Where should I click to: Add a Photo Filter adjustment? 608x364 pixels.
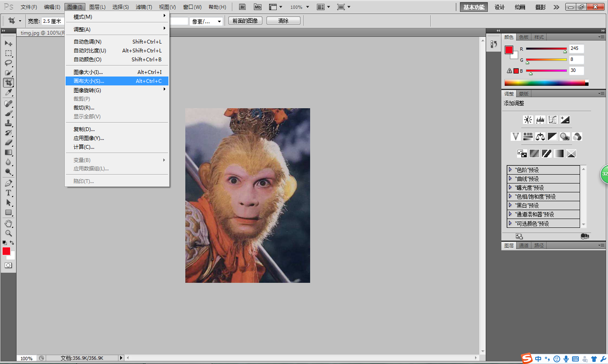(565, 137)
